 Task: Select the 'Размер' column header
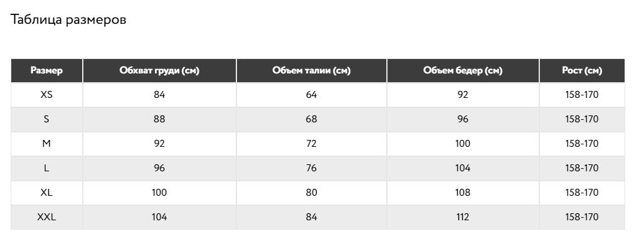pos(46,70)
